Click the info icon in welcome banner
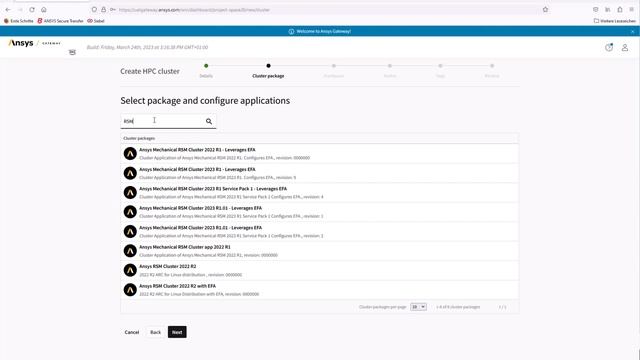Viewport: 640px width, 360px height. click(x=291, y=31)
